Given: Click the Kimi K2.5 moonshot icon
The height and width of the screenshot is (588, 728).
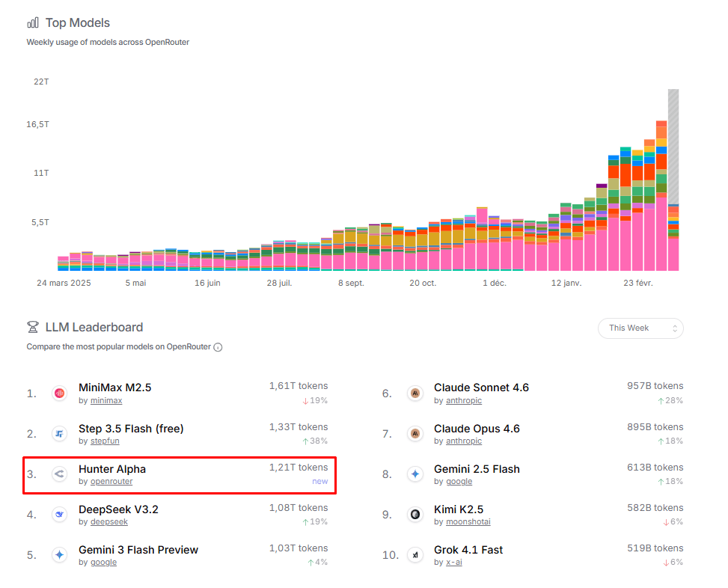Looking at the screenshot, I should 415,514.
